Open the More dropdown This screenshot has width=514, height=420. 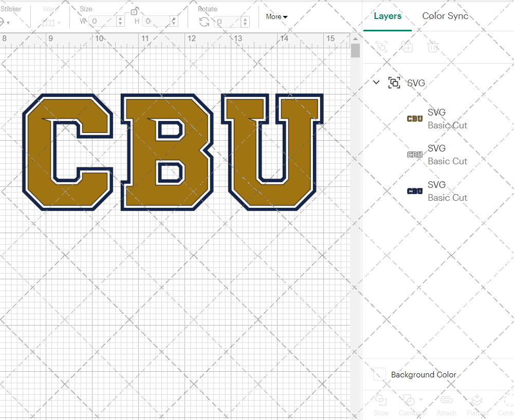(x=276, y=16)
